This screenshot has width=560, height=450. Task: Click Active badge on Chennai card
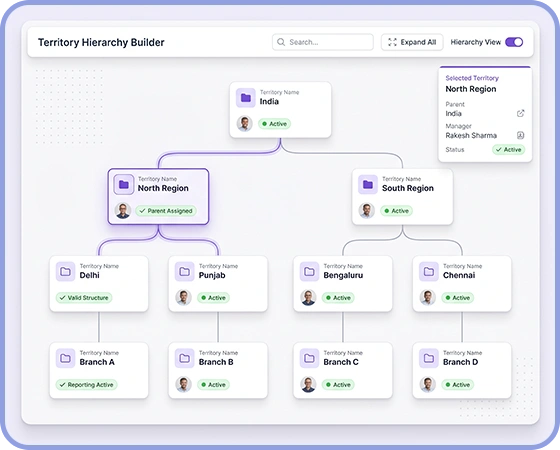point(458,298)
